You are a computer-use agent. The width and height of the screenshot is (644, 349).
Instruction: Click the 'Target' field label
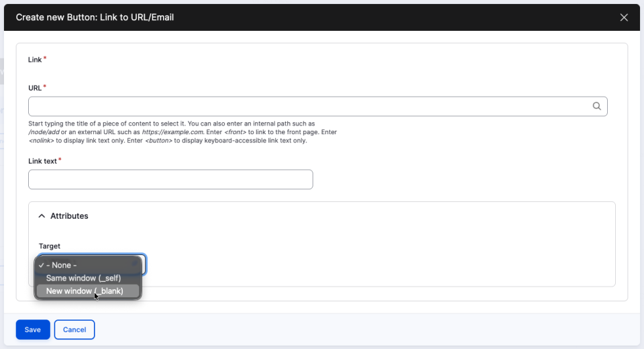[x=49, y=246]
